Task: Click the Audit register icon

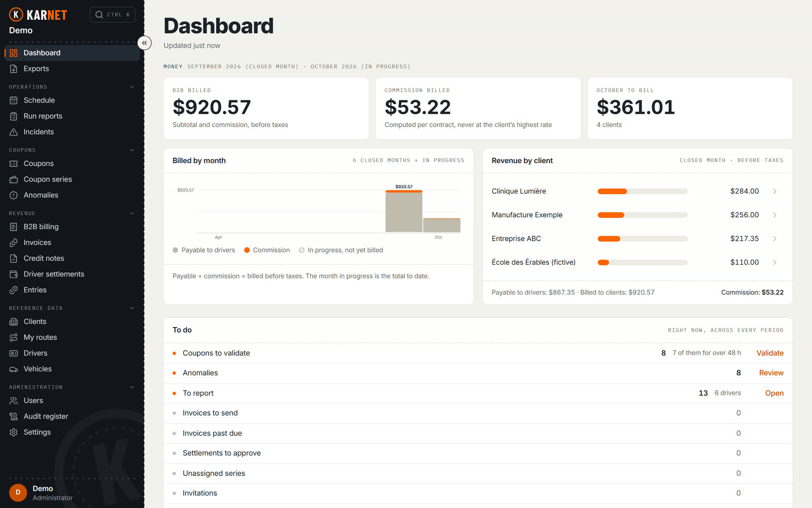Action: pos(14,416)
